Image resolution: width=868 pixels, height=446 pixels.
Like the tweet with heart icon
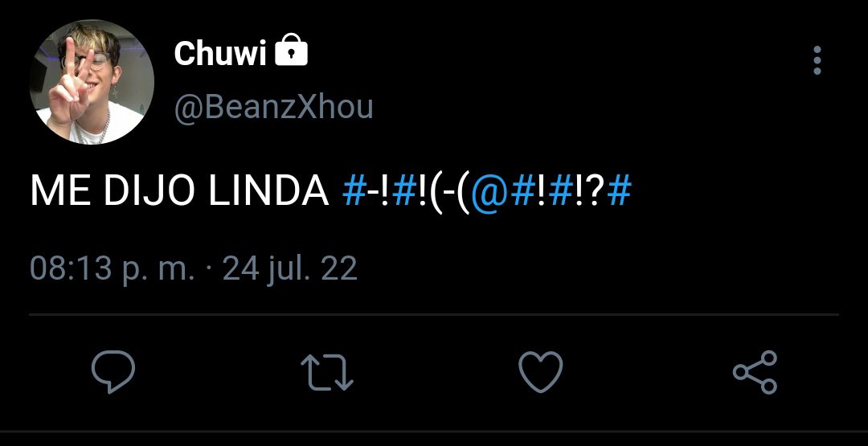pyautogui.click(x=540, y=372)
